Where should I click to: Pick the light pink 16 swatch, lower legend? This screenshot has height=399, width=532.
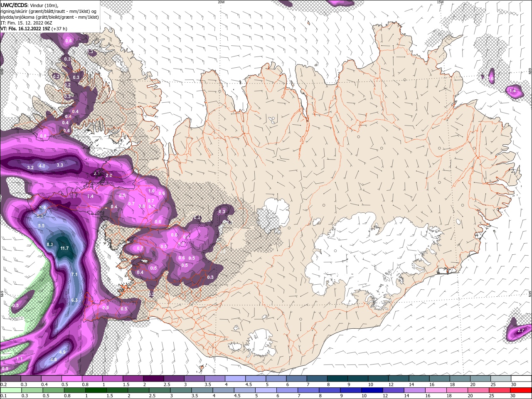436,390
